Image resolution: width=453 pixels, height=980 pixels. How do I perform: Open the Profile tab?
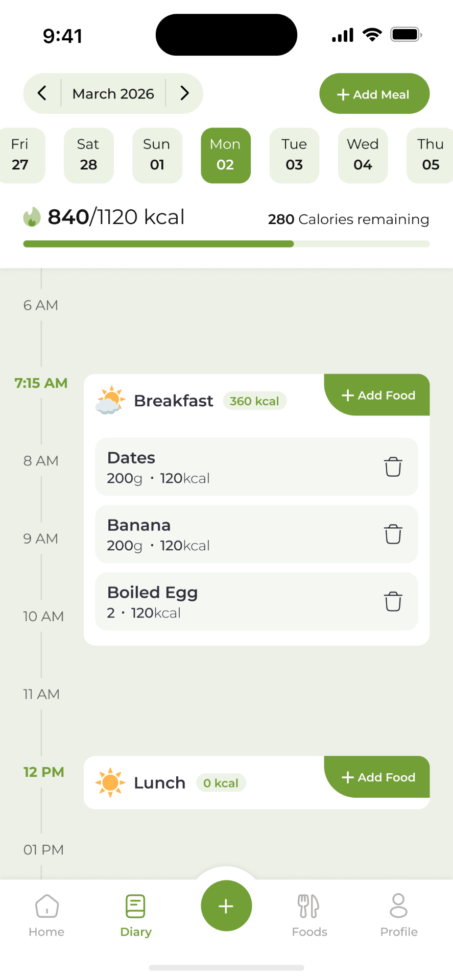(x=398, y=915)
